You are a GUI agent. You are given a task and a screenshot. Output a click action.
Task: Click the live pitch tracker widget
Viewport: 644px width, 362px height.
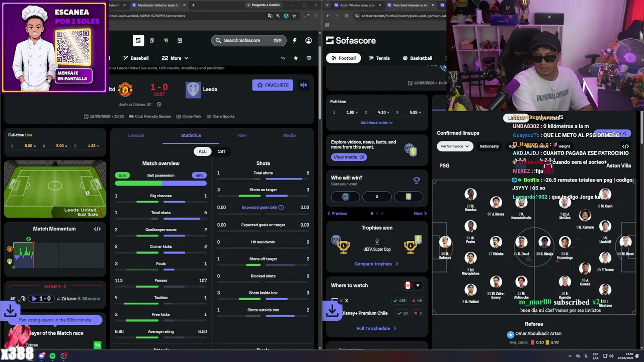pos(55,189)
